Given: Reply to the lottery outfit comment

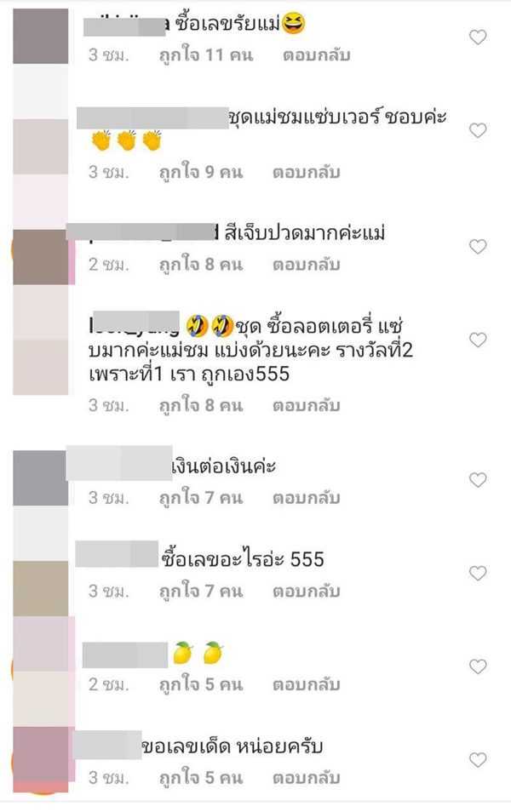Looking at the screenshot, I should click(x=307, y=405).
